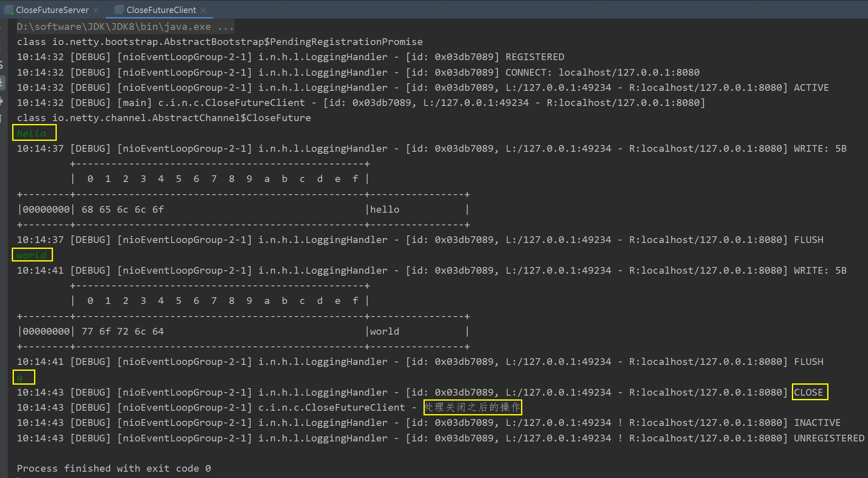Click 'Process finished with exit code 0'
The image size is (868, 478).
114,468
